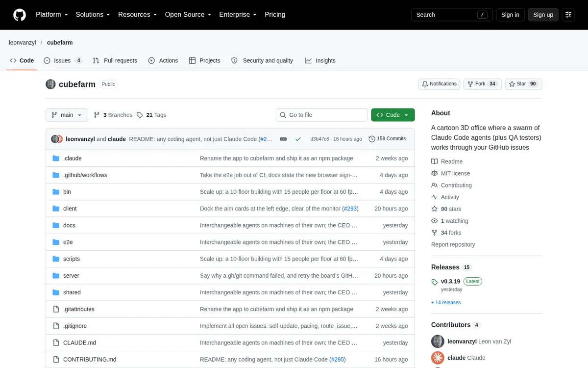Click the scripts folder icon
The height and width of the screenshot is (368, 588).
[x=56, y=259]
